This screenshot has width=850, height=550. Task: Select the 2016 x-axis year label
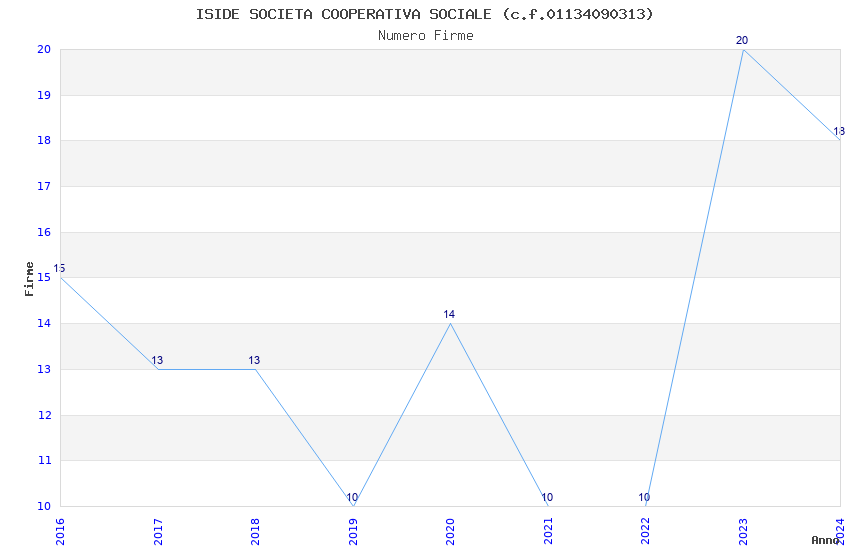pyautogui.click(x=60, y=532)
